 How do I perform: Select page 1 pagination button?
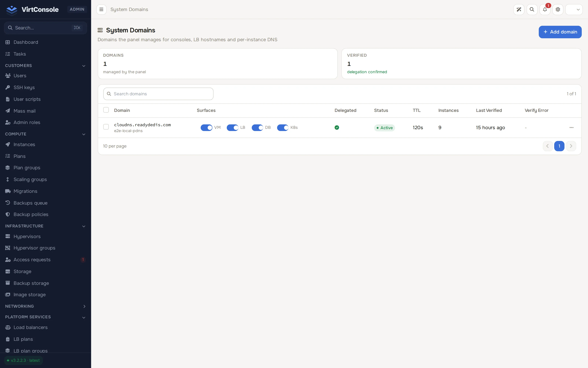[x=559, y=146]
